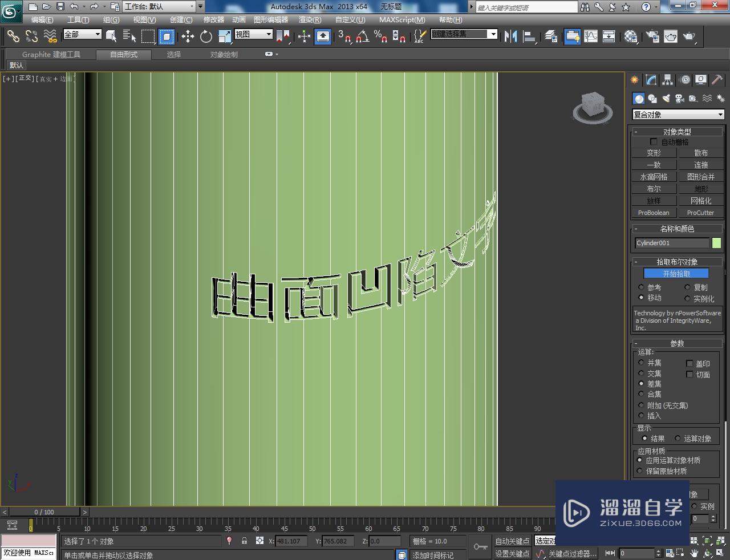
Task: Choose 并集 operation
Action: 641,363
